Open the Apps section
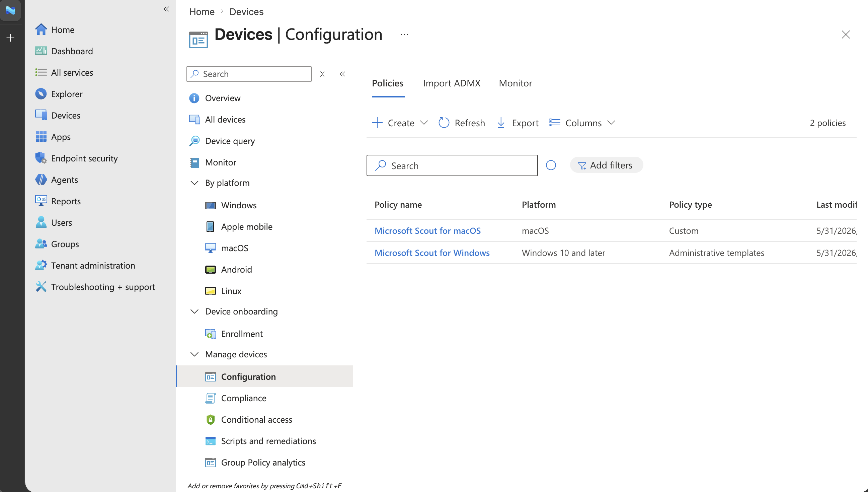 (53, 137)
